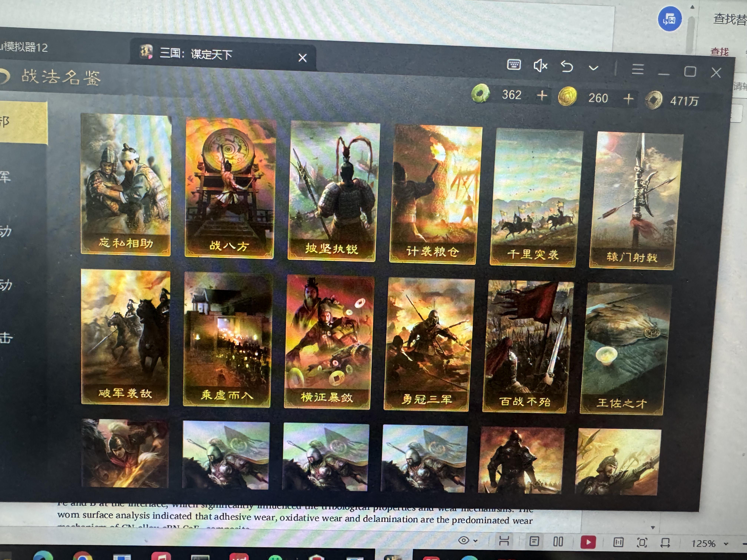The image size is (747, 560).
Task: Click the emulator back arrow icon
Action: point(567,66)
